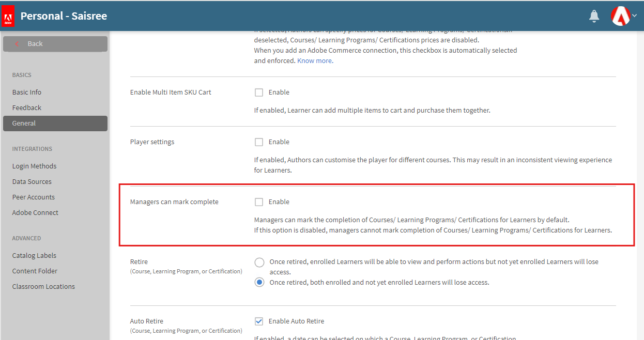The image size is (644, 340).
Task: Click the user profile avatar
Action: tap(620, 16)
